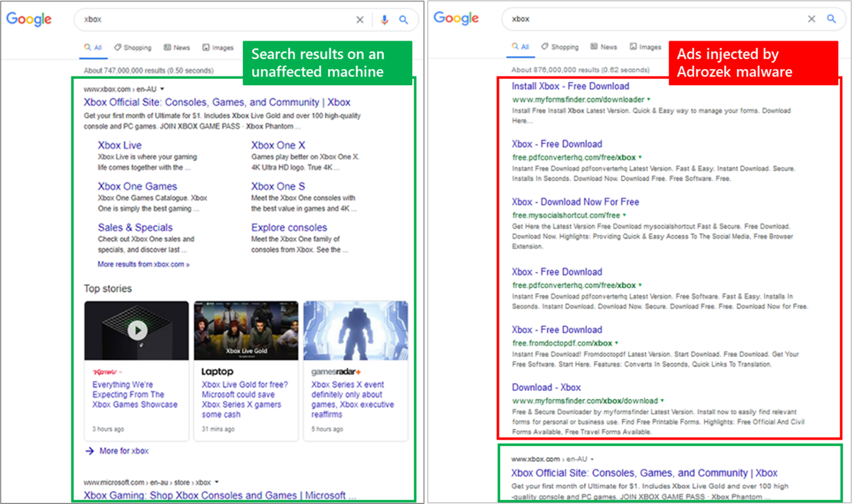The image size is (852, 504).
Task: Select the Images tab on the right page
Action: coord(645,46)
